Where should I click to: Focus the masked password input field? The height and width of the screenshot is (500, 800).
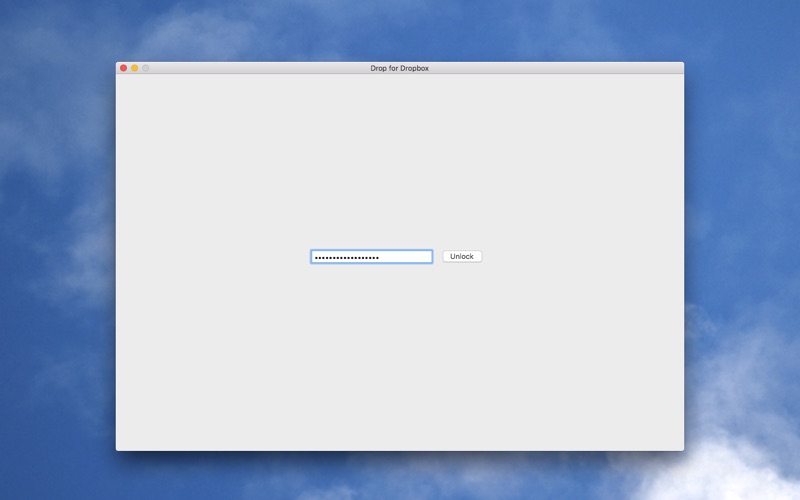[371, 257]
